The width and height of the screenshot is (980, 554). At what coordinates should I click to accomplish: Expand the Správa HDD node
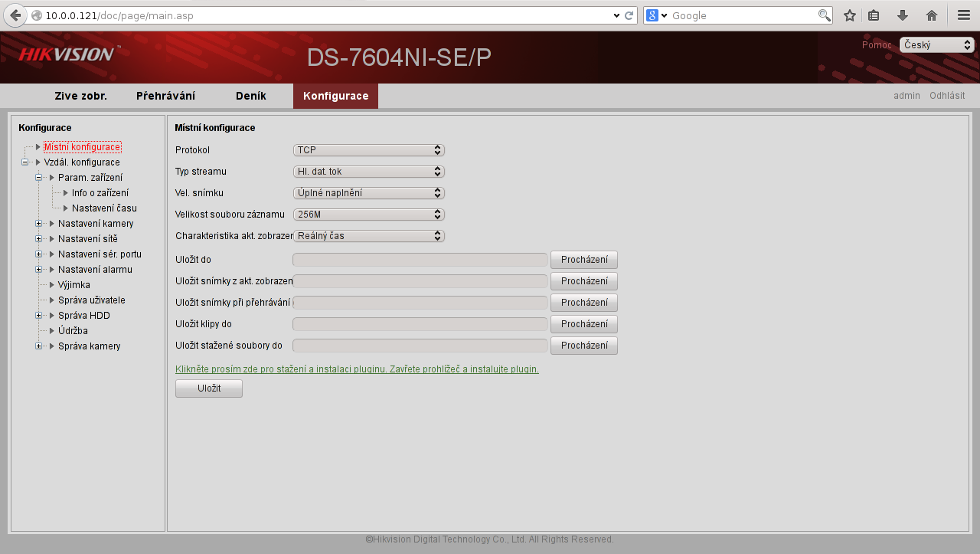(38, 316)
